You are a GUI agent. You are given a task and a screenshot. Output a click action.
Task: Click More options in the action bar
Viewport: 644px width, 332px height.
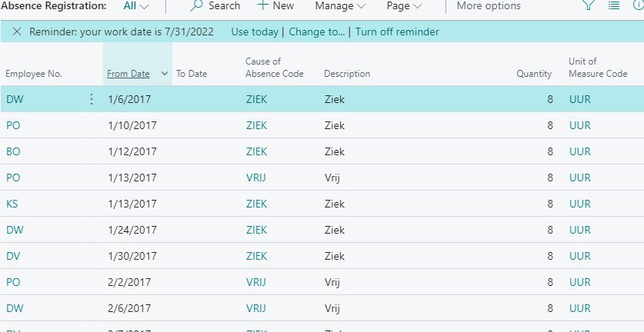click(489, 5)
